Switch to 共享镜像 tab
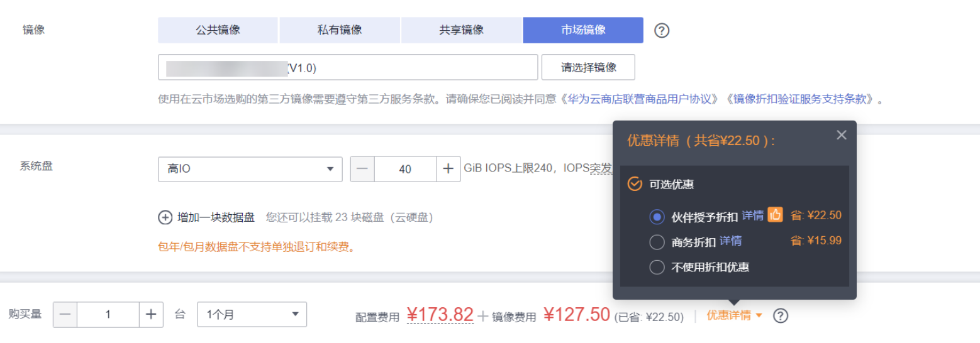Viewport: 980px width, 343px height. 462,30
